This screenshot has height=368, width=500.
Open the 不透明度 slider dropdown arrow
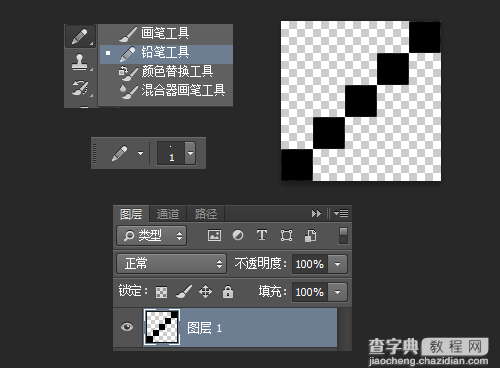[x=338, y=264]
